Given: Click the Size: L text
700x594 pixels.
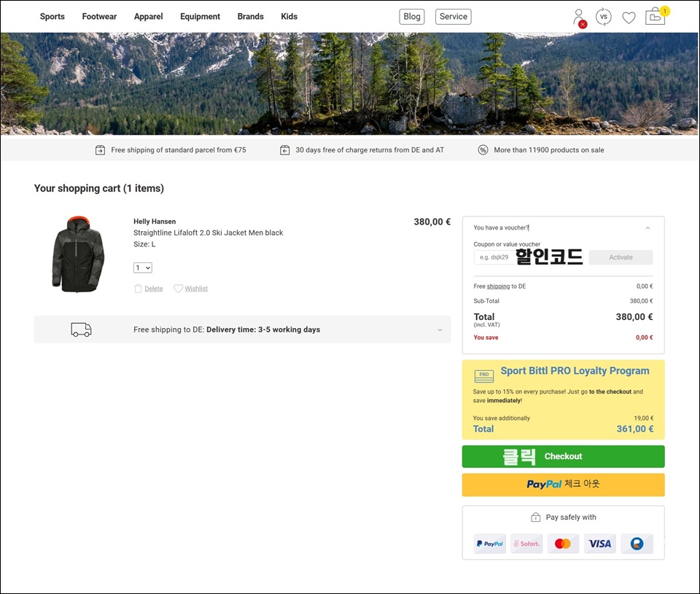Looking at the screenshot, I should (x=144, y=244).
